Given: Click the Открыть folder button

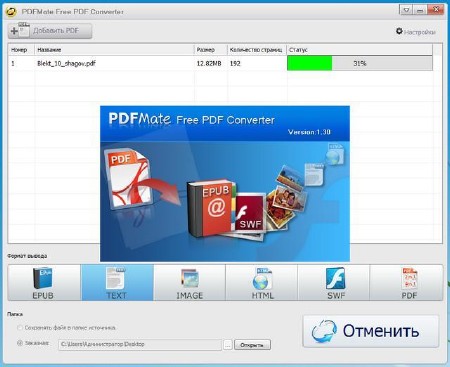Looking at the screenshot, I should pyautogui.click(x=252, y=345).
